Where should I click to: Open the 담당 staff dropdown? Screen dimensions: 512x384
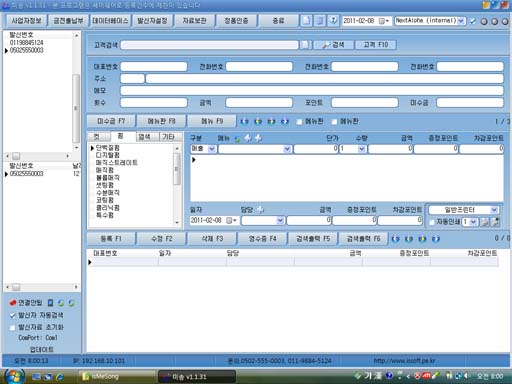tap(280, 220)
